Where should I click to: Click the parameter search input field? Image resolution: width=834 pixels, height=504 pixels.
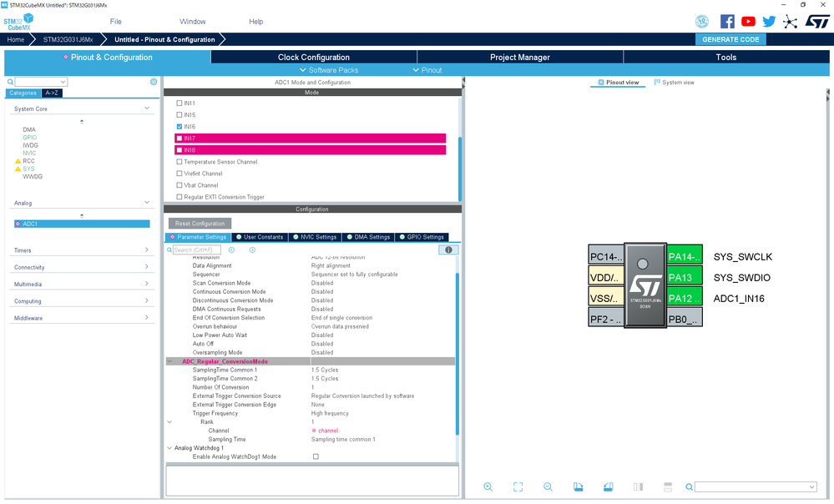pyautogui.click(x=196, y=249)
